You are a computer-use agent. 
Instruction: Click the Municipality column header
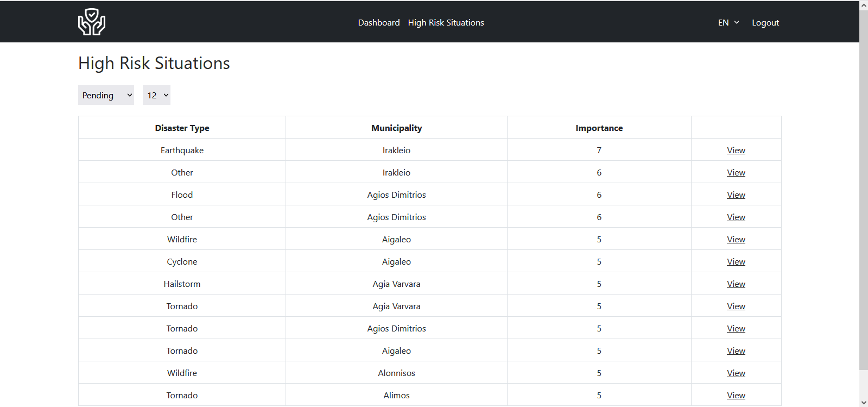point(396,128)
